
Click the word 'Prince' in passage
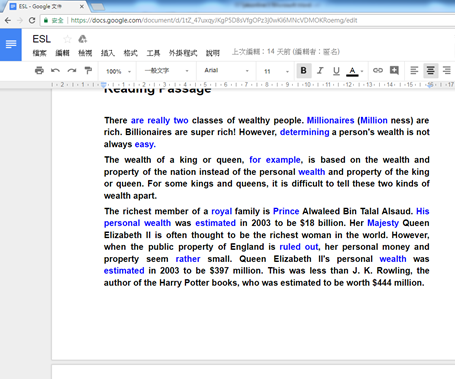(x=286, y=211)
